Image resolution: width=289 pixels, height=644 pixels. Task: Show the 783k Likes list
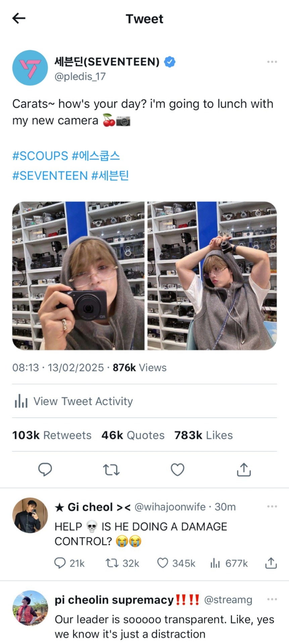click(203, 435)
